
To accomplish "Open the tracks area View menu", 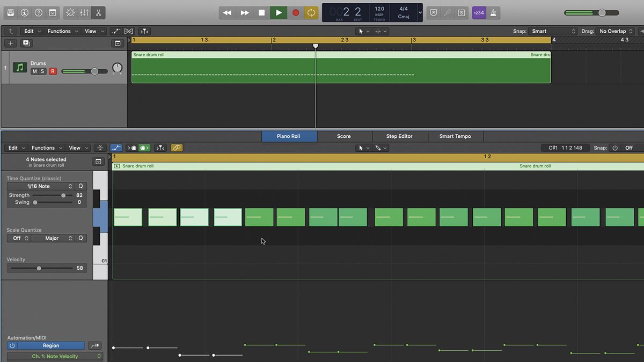I will click(94, 31).
